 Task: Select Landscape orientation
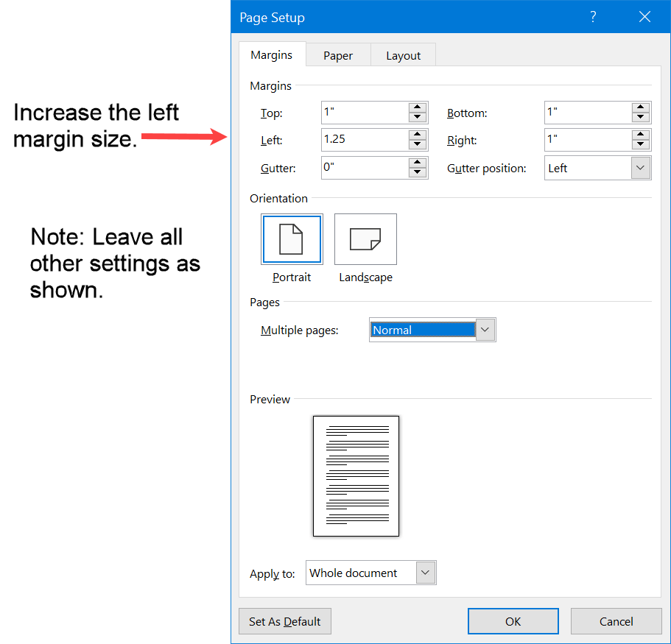(x=365, y=238)
